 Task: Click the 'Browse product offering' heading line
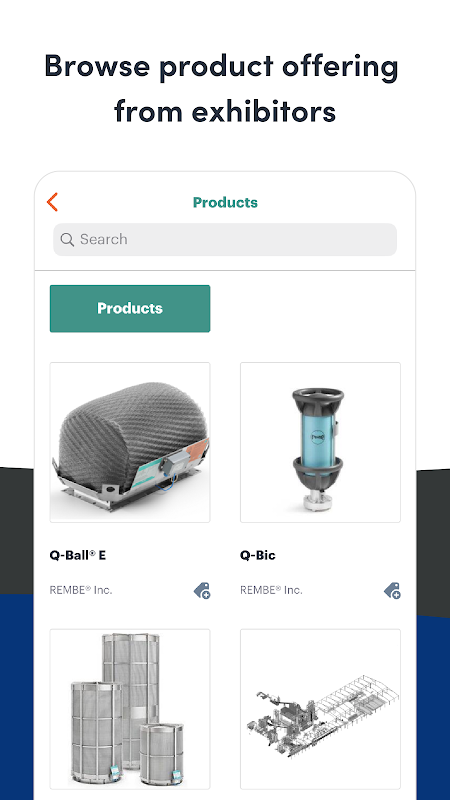coord(221,66)
